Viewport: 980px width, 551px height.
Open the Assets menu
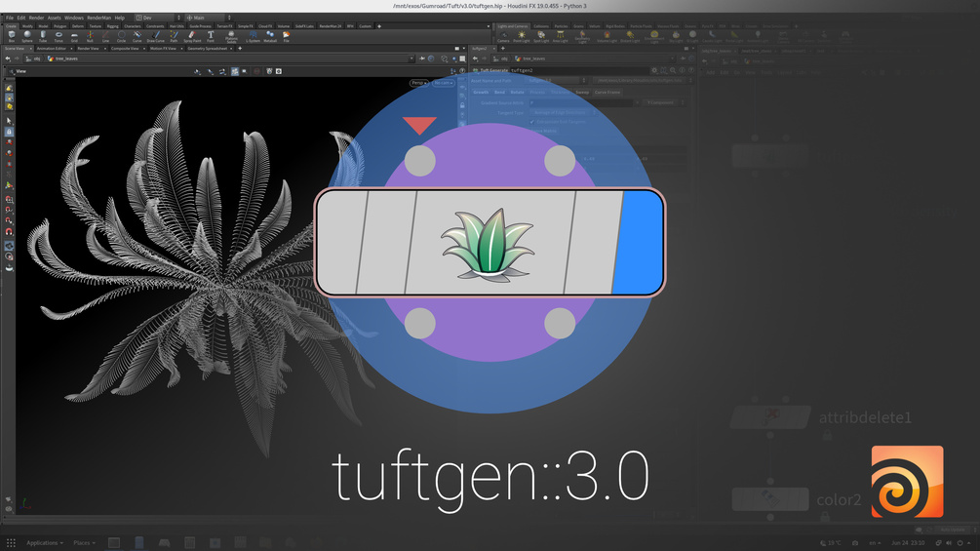55,18
